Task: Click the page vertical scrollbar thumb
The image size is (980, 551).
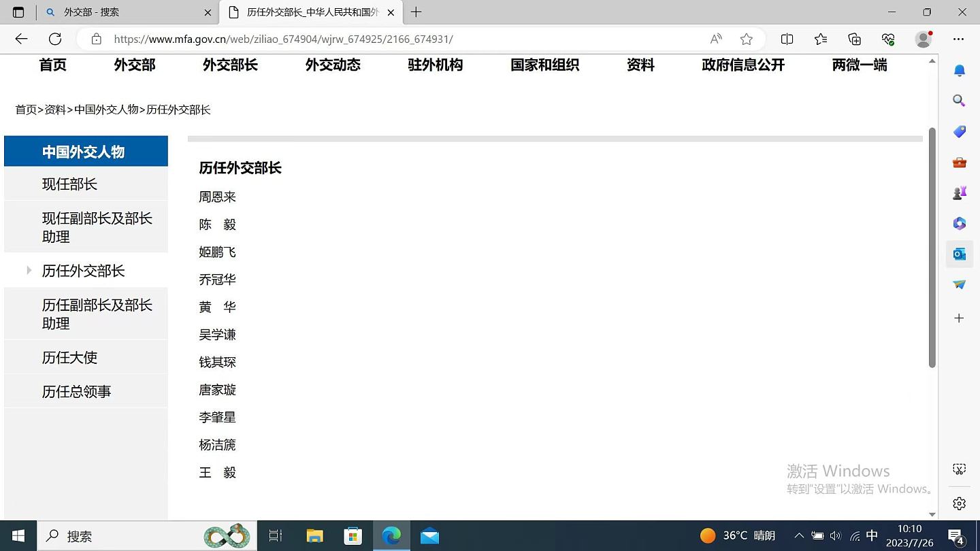Action: click(x=932, y=248)
